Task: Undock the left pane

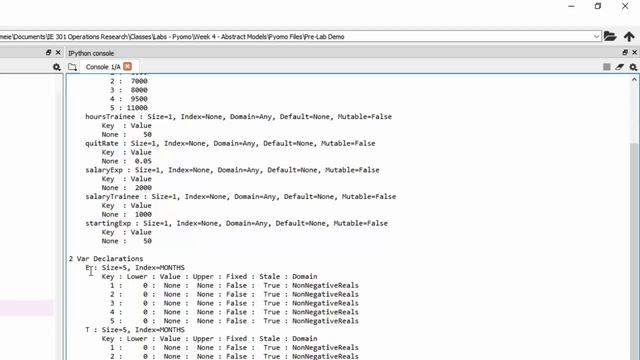Action: point(49,53)
